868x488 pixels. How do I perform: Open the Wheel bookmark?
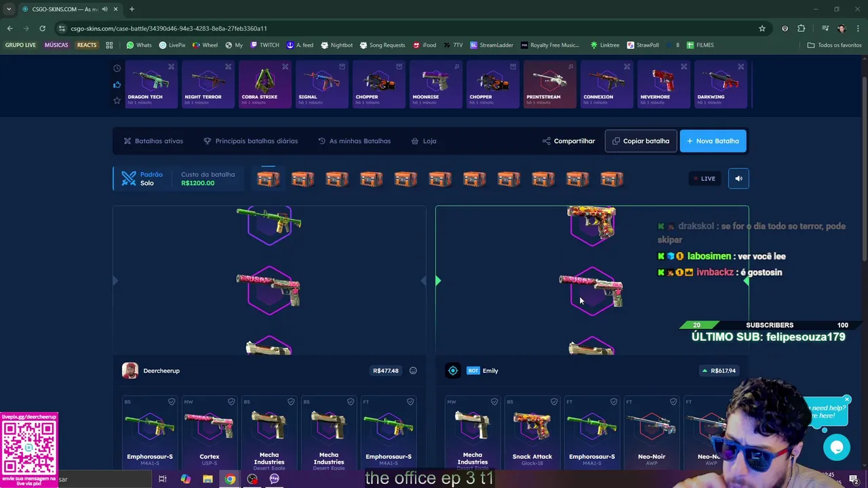[205, 45]
